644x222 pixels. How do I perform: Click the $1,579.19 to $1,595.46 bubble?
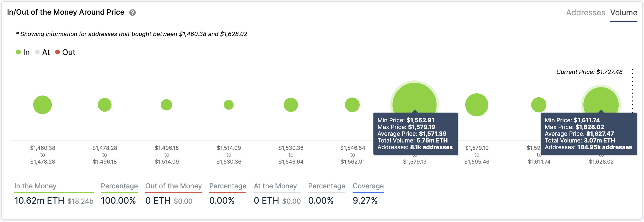click(x=477, y=105)
